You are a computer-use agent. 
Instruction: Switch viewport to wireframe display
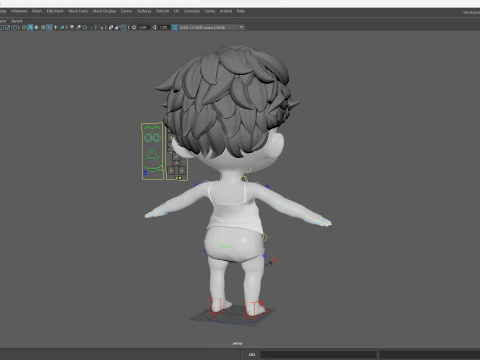click(24, 27)
